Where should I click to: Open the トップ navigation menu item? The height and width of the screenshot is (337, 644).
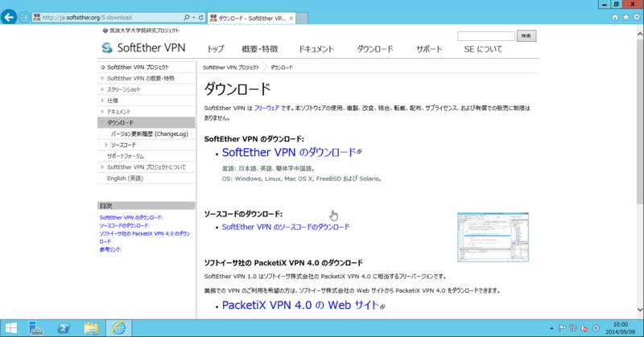click(x=216, y=49)
